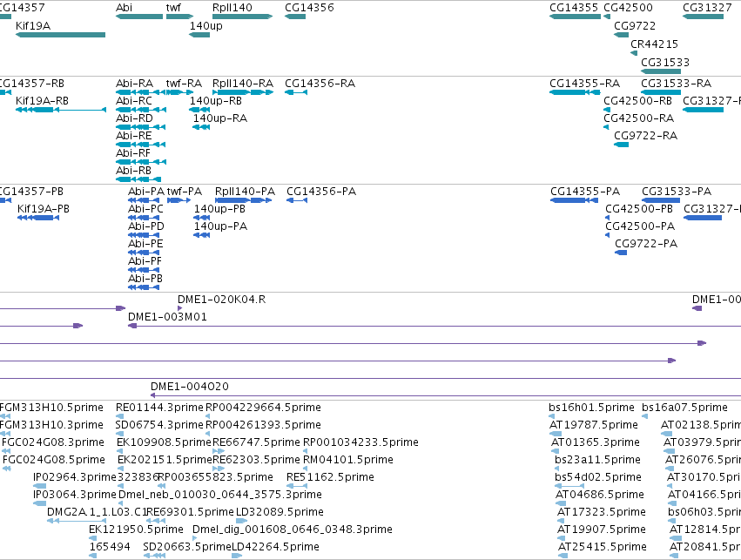Click EST AT25415.5prime
This screenshot has height=560, width=741.
pyautogui.click(x=603, y=547)
